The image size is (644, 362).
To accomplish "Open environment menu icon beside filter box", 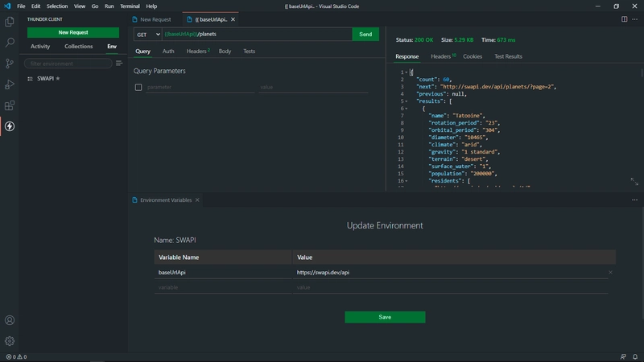I will tap(119, 64).
